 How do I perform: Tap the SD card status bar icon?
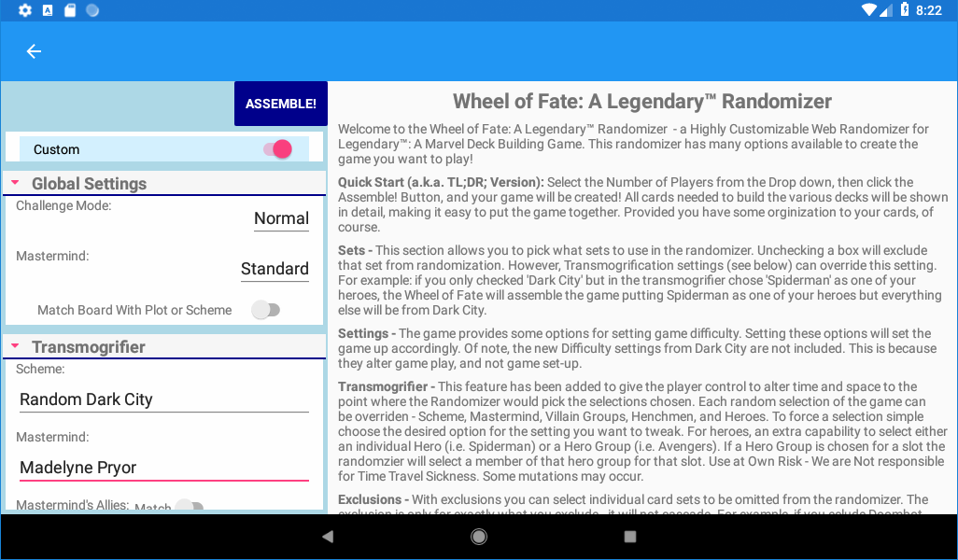70,10
